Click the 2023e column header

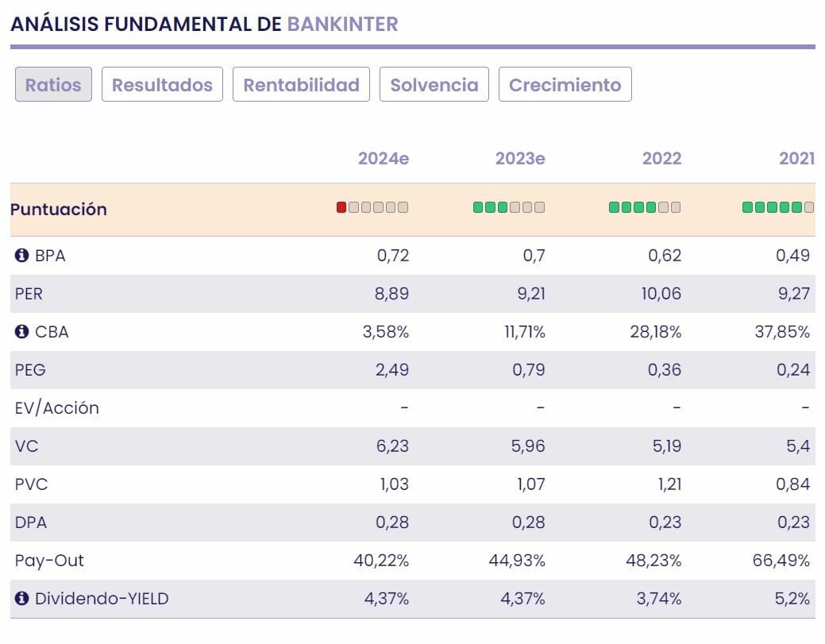point(520,158)
